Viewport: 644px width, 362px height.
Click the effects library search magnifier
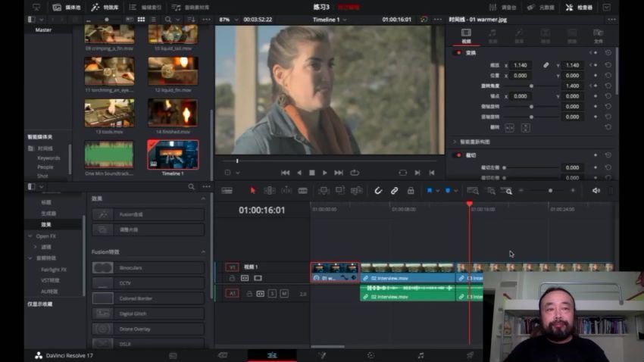pyautogui.click(x=192, y=187)
